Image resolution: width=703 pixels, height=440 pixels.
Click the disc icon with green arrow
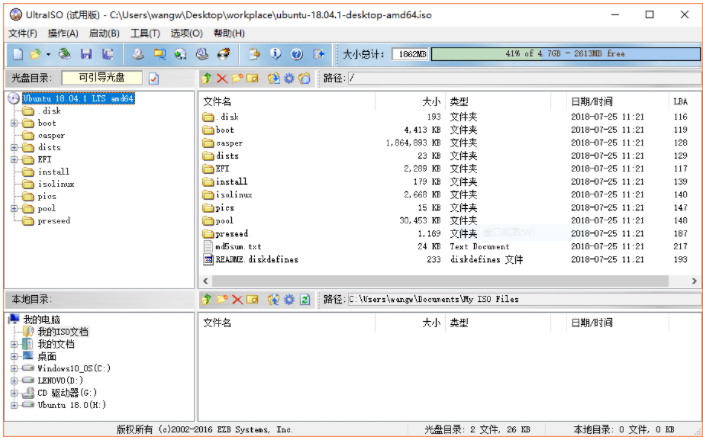coord(181,54)
